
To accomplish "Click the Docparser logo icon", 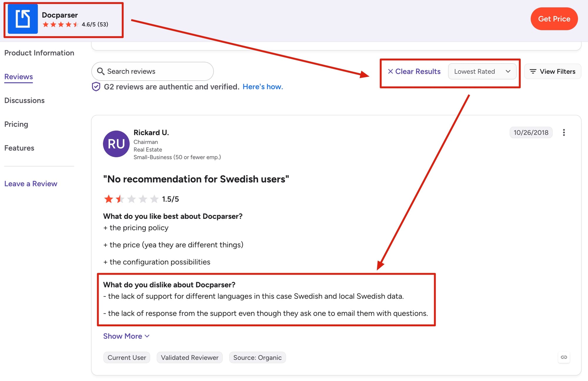I will 23,19.
